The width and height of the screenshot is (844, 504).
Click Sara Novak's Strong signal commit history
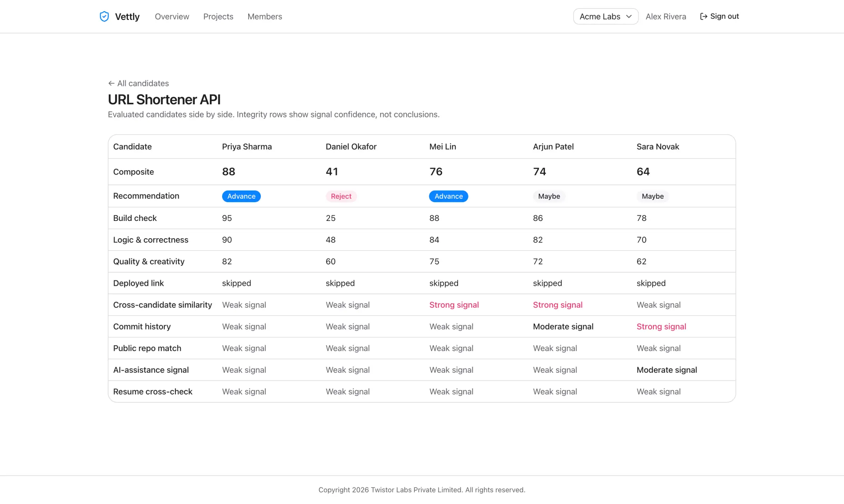click(661, 326)
